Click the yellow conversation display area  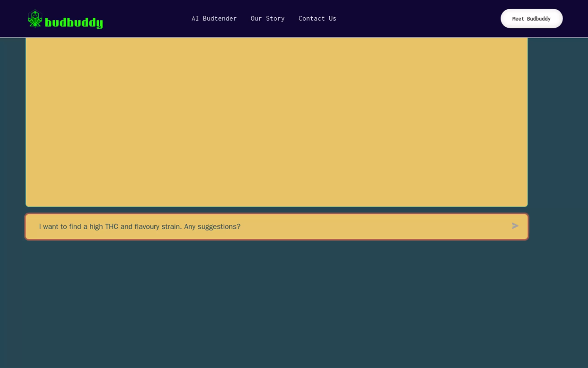(277, 122)
